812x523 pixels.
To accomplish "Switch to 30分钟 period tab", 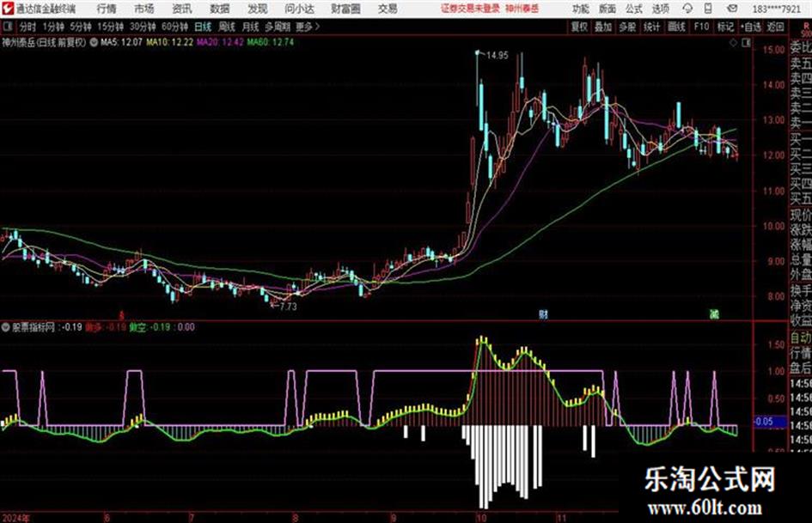I will pyautogui.click(x=143, y=27).
